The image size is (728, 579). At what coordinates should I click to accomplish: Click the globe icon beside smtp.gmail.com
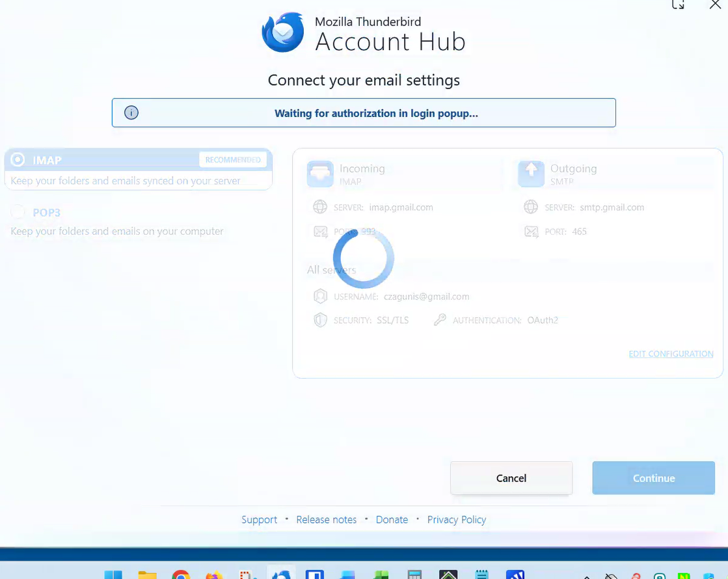point(531,207)
